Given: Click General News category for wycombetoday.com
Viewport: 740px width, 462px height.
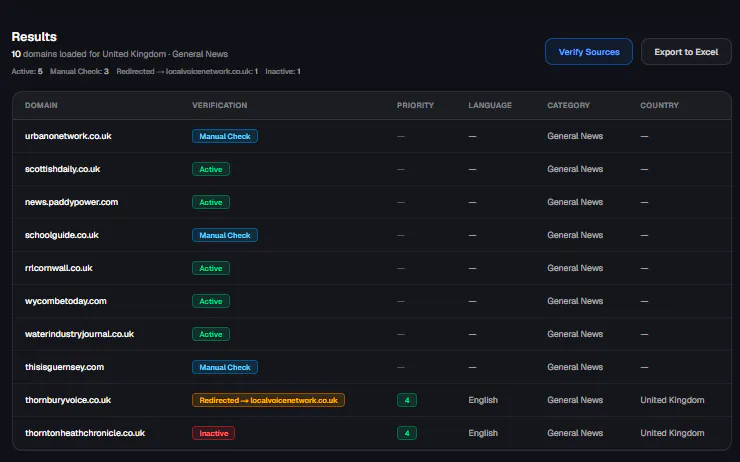Looking at the screenshot, I should coord(575,301).
